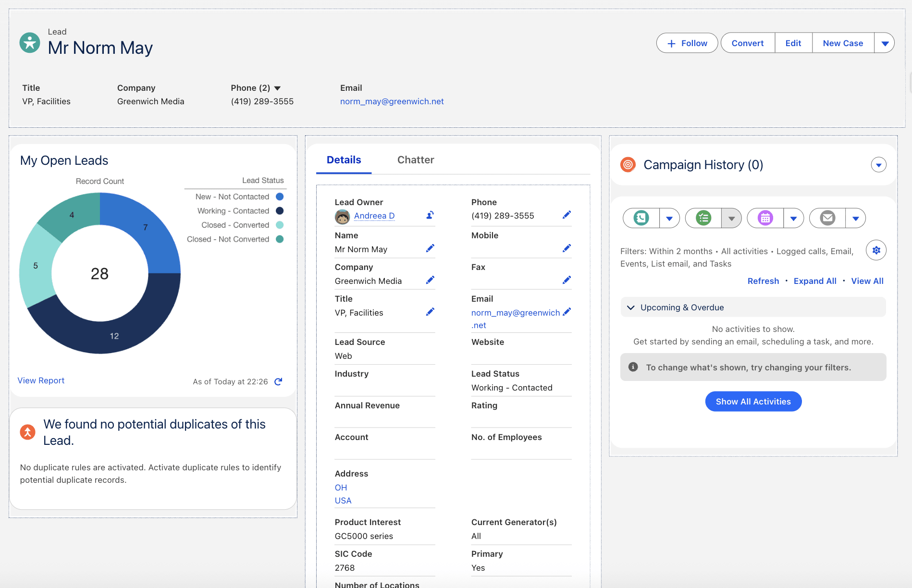This screenshot has height=588, width=912.
Task: Click the New Event calendar icon
Action: coord(765,218)
